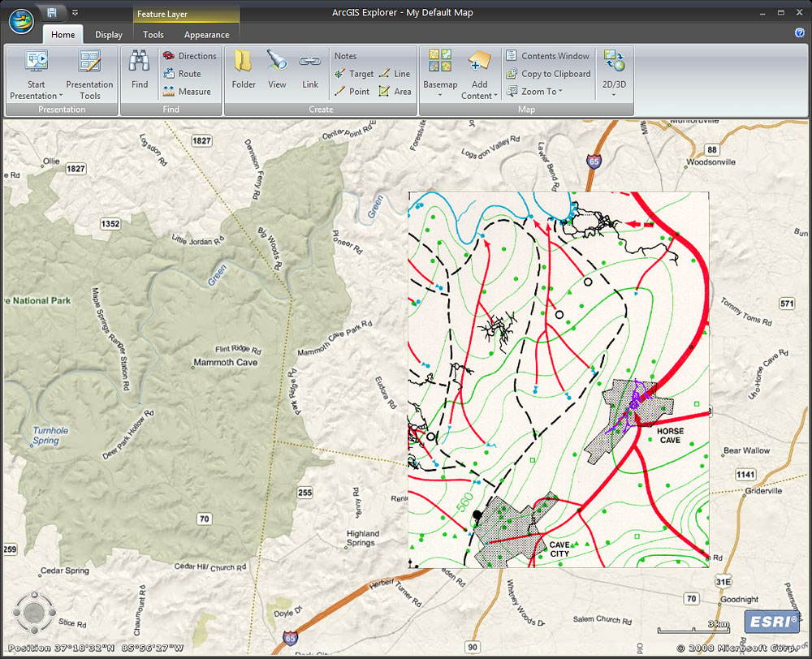Click the Start Presentation icon
Image resolution: width=812 pixels, height=659 pixels.
[37, 61]
